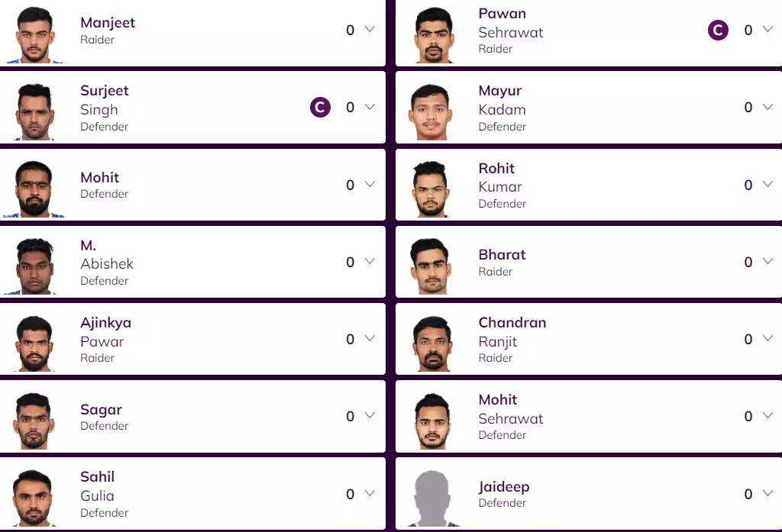782x532 pixels.
Task: Click Bharat's player headshot
Action: tap(431, 266)
